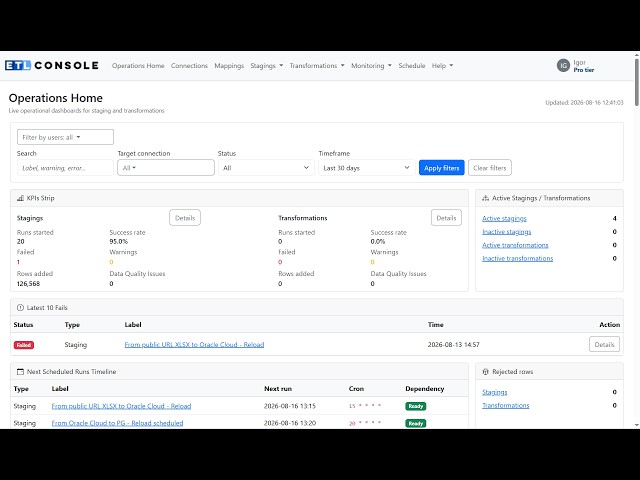Screen dimensions: 640x480
Task: Open Active transformations link
Action: (515, 245)
